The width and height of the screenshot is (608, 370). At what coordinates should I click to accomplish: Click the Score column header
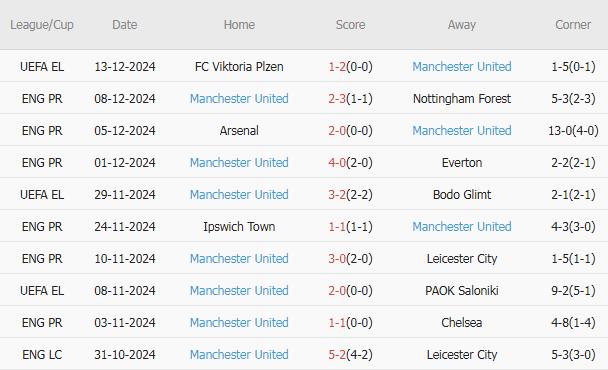pos(350,25)
